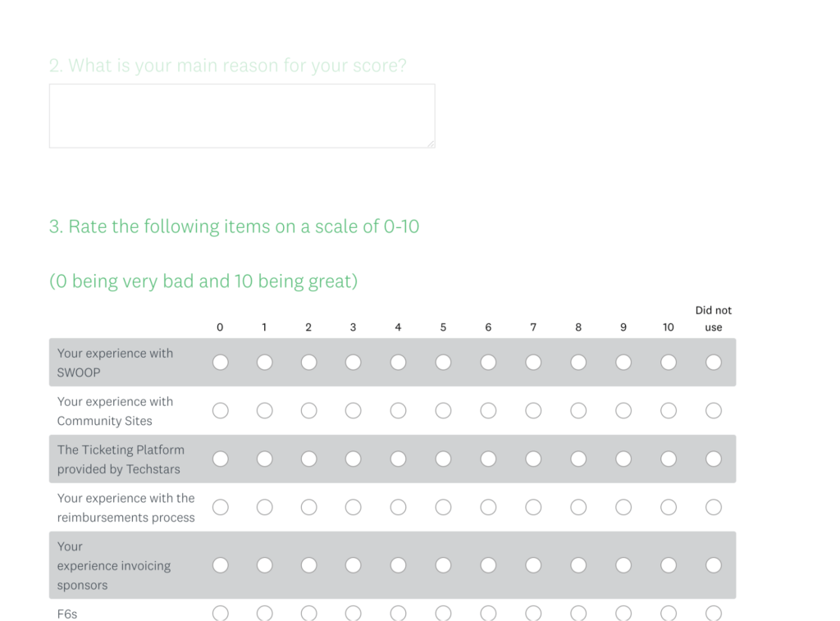Mark SWOOP as Did not use

[713, 363]
